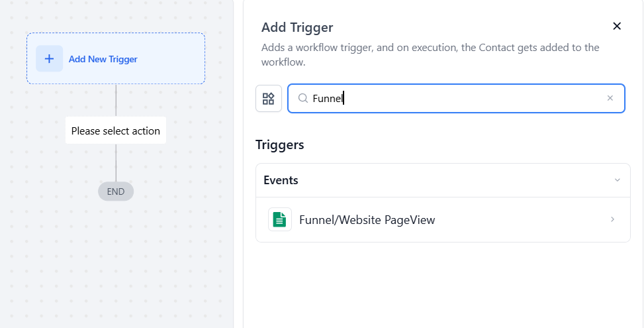The height and width of the screenshot is (328, 644).
Task: Select the 'Please select action' node
Action: pos(116,131)
